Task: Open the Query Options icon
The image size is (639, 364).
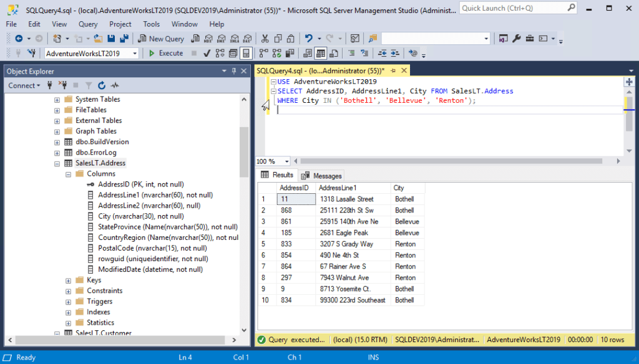Action: coord(233,54)
